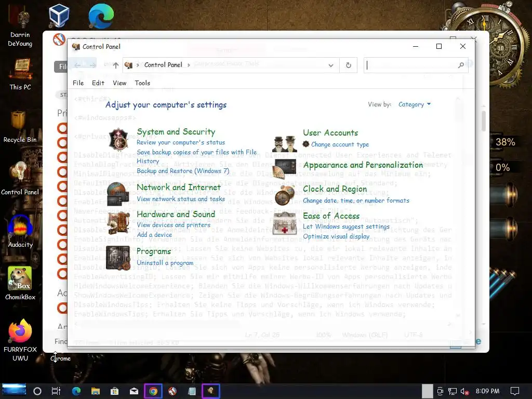Launch FURRYFOX UWU Firefox shortcut
532x399 pixels.
click(20, 340)
